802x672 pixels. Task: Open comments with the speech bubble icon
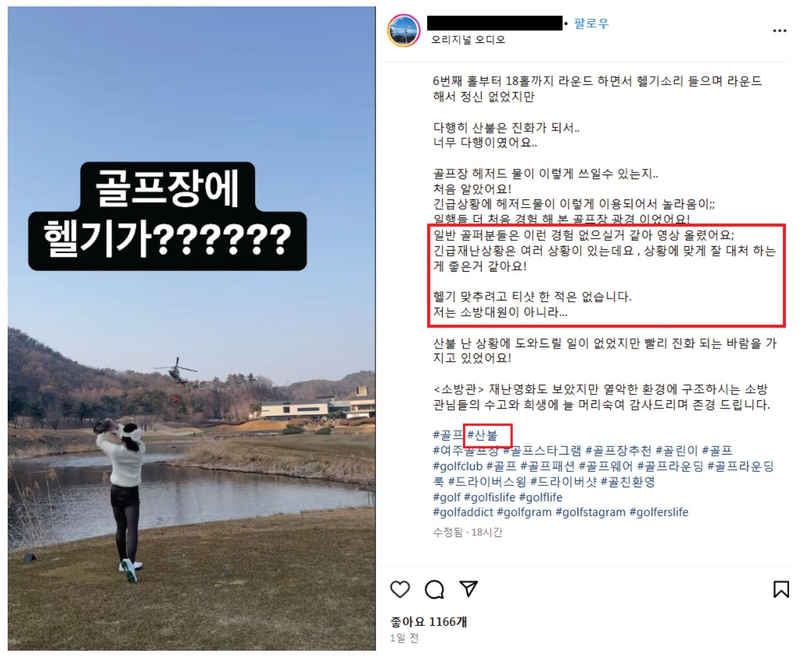[434, 589]
